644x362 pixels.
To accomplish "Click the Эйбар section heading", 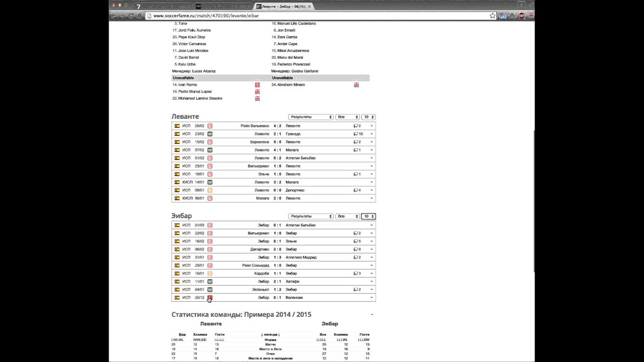I will (182, 216).
